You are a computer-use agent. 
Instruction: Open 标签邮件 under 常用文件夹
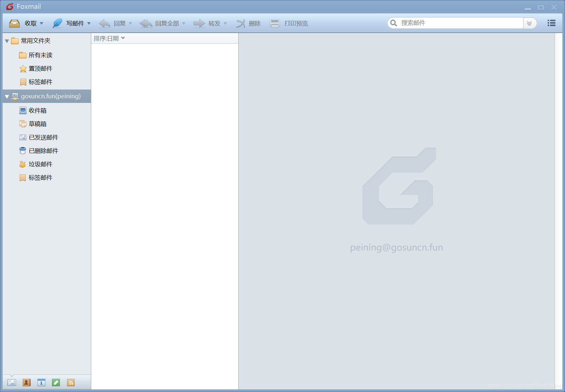41,82
